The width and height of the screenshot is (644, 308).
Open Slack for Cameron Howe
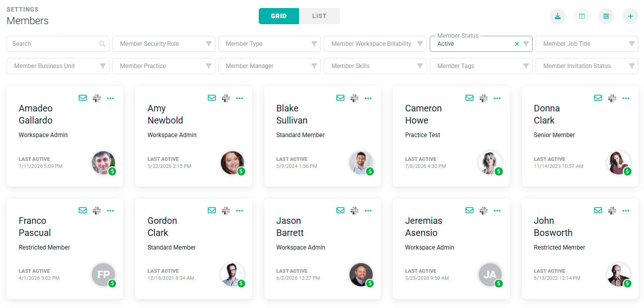pyautogui.click(x=484, y=98)
